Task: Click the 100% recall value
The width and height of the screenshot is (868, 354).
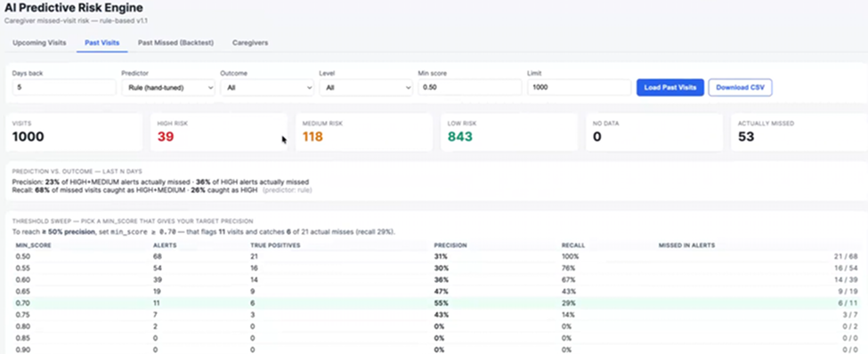Action: pos(570,257)
